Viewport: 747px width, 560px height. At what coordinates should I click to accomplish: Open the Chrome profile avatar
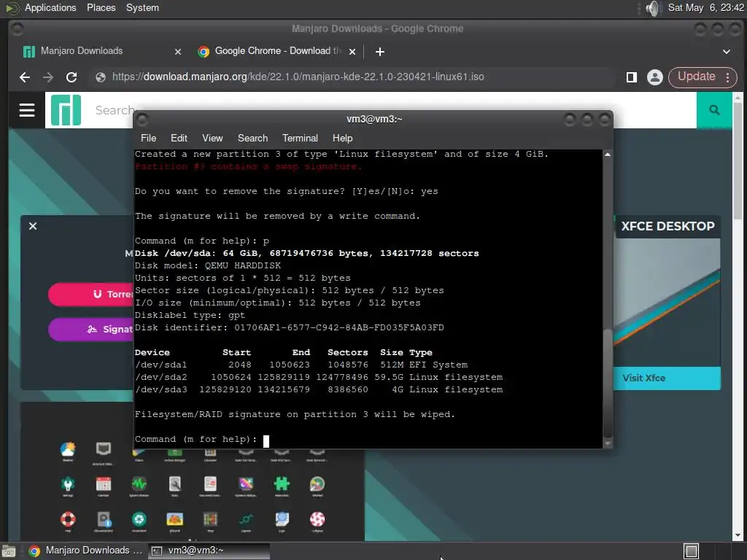pyautogui.click(x=655, y=77)
